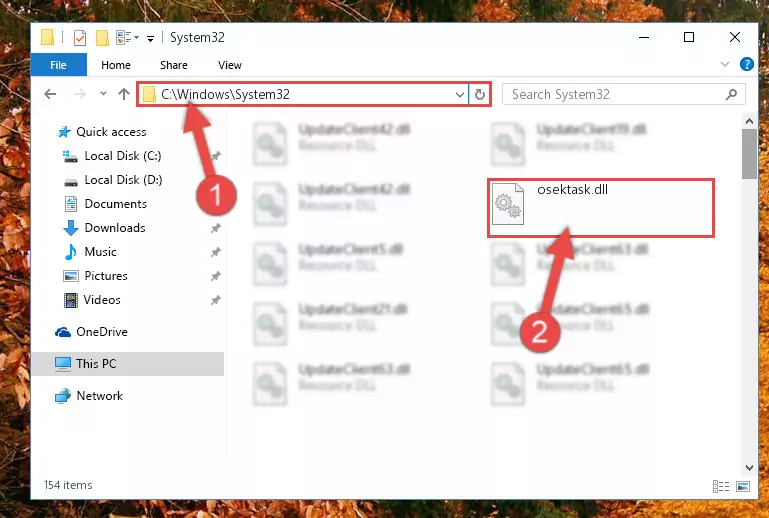769x518 pixels.
Task: Open the Customize Quick Access Toolbar arrow
Action: [x=151, y=38]
